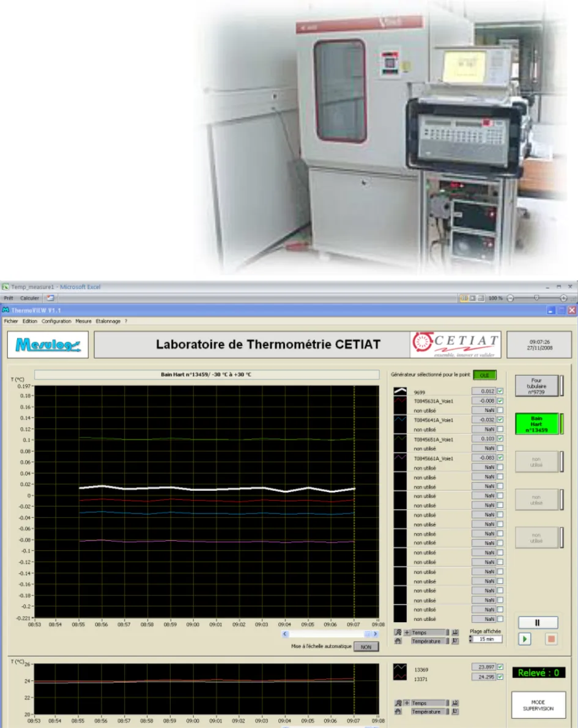578x728 pixels.
Task: Toggle the NON automatic scaling button
Action: [366, 647]
